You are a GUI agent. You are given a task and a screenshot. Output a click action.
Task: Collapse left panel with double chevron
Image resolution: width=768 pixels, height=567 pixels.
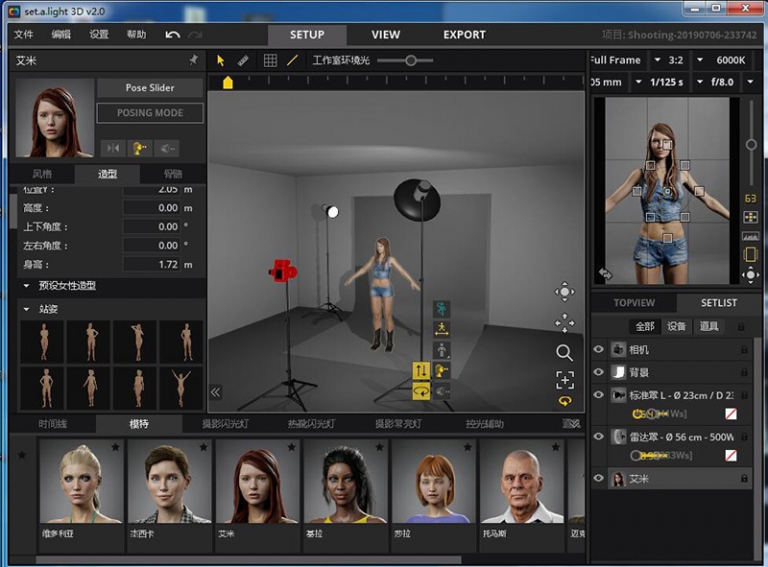coord(216,392)
